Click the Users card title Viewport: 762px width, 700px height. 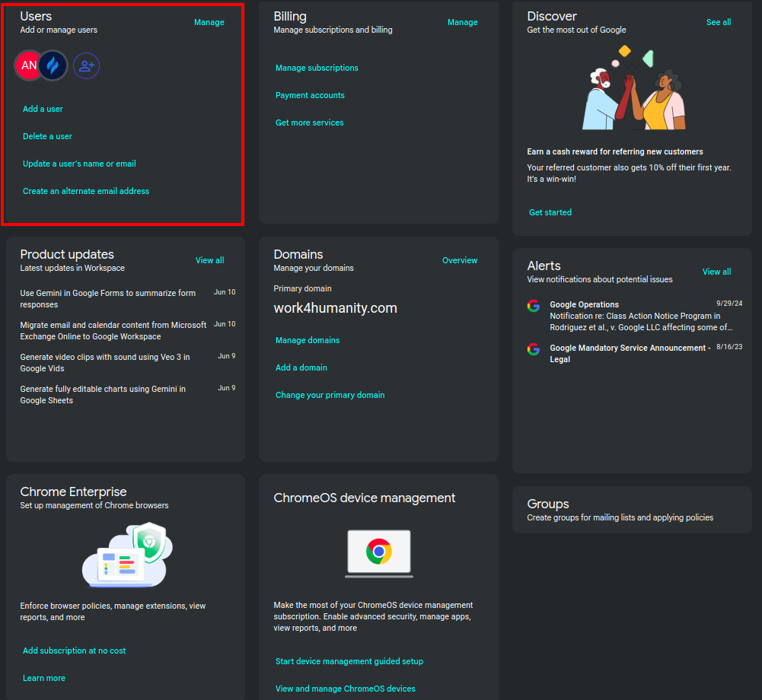[x=36, y=16]
